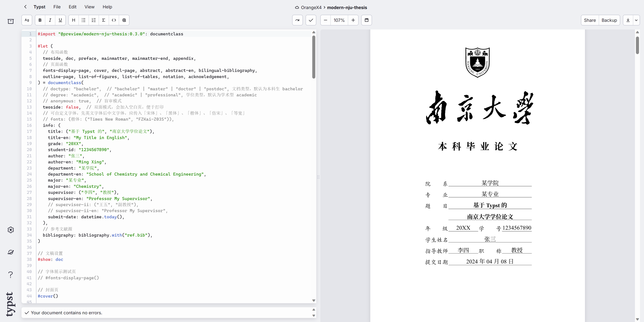Insert a raw code block

coord(114,20)
